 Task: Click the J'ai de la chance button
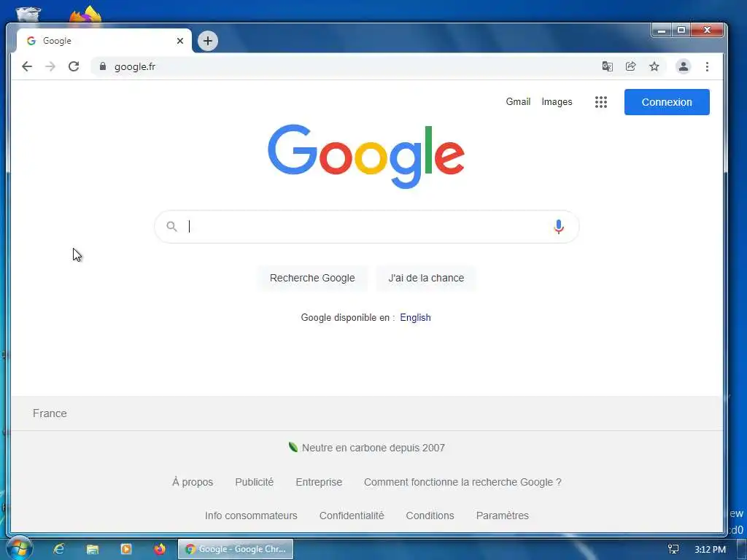pyautogui.click(x=426, y=278)
